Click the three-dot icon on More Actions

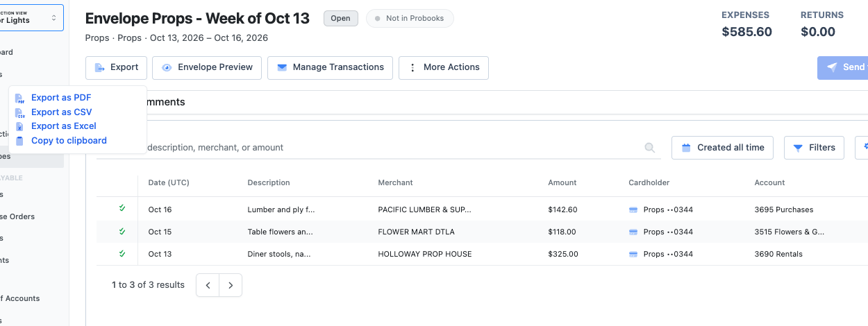click(412, 67)
